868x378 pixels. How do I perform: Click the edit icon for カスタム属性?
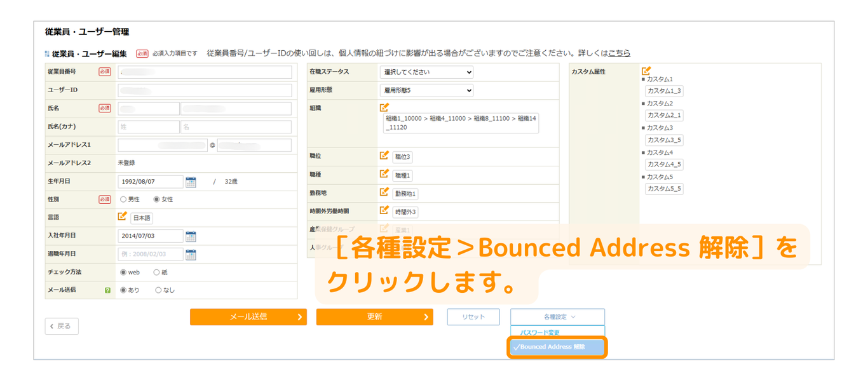(646, 71)
